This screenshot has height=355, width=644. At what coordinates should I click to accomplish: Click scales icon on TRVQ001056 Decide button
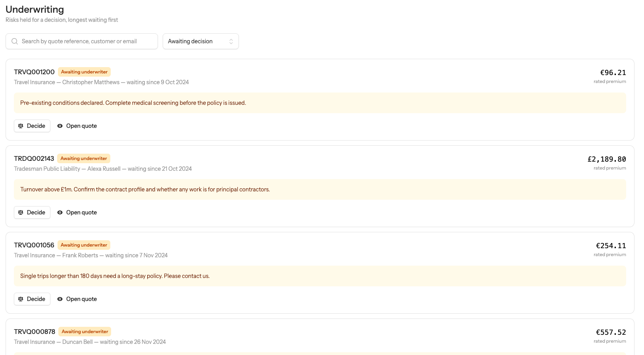point(21,299)
